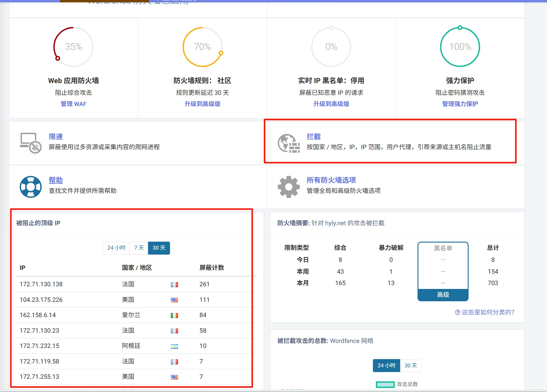The width and height of the screenshot is (547, 392).
Task: Click the question icon by 这些是如何分类的
Action: click(x=457, y=312)
